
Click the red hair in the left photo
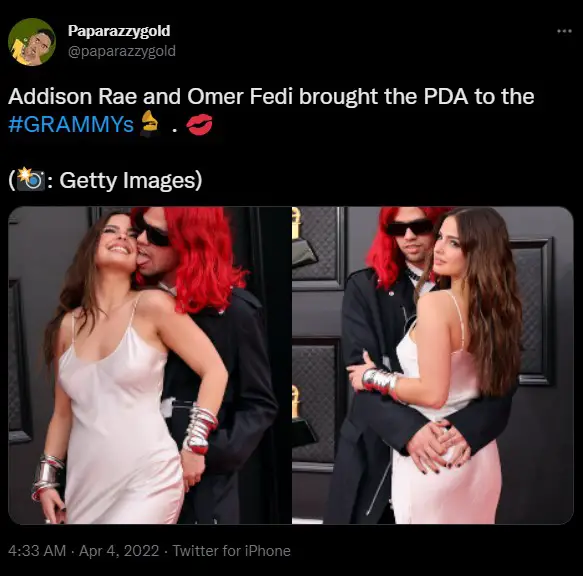[203, 257]
